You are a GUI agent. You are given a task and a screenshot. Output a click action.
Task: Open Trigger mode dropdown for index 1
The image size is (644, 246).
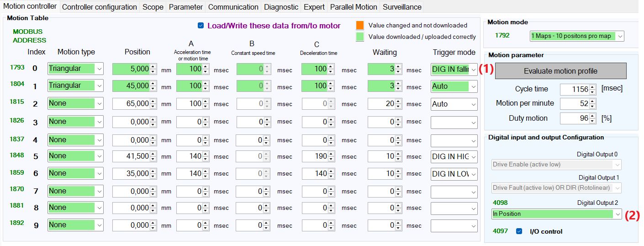coord(473,86)
